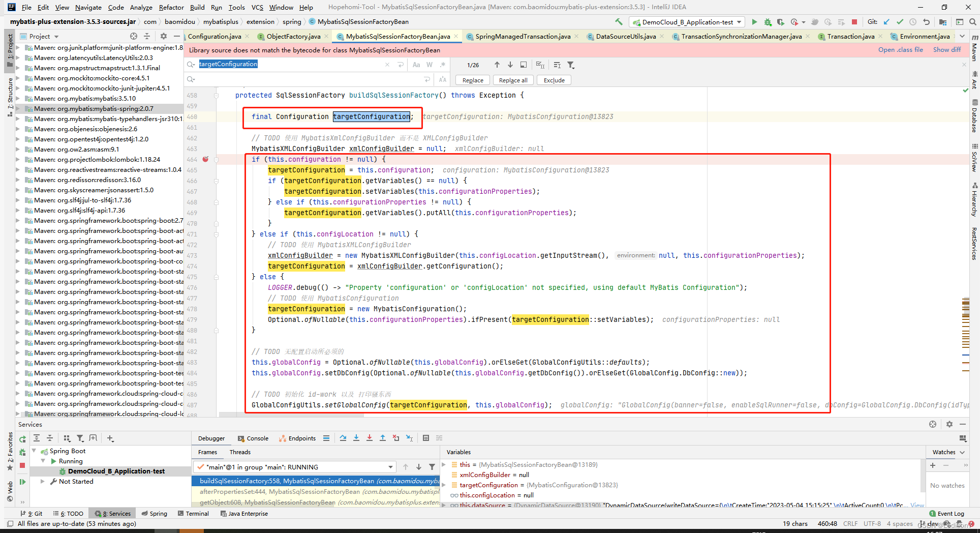Update project with the Git blue arrow icon
The height and width of the screenshot is (533, 980).
click(886, 22)
